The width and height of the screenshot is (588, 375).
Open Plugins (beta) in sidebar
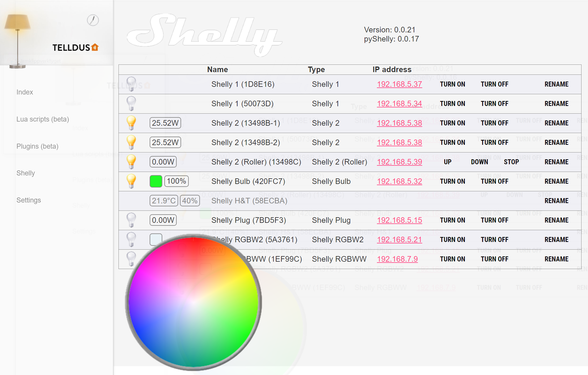(x=37, y=146)
